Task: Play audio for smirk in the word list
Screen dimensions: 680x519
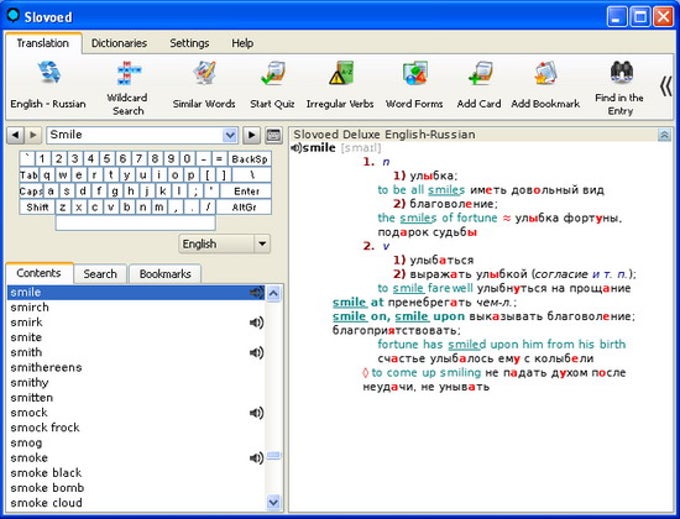Action: (256, 323)
